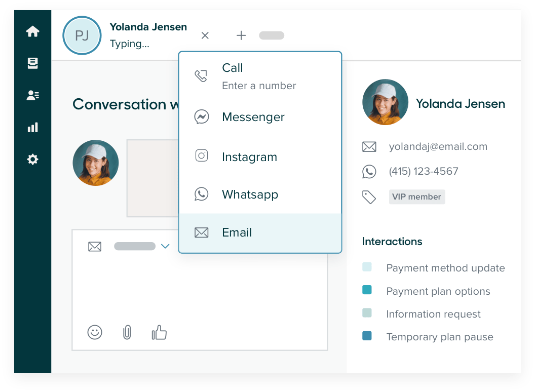The width and height of the screenshot is (535, 392).
Task: Add a new conversation with plus icon
Action: coord(241,35)
